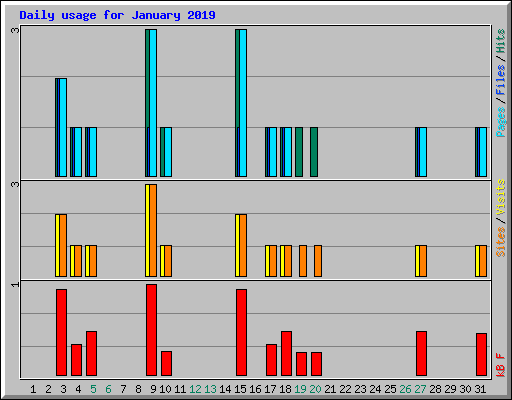Click the cyan Pages bar for day 31
This screenshot has width=512, height=400.
483,152
